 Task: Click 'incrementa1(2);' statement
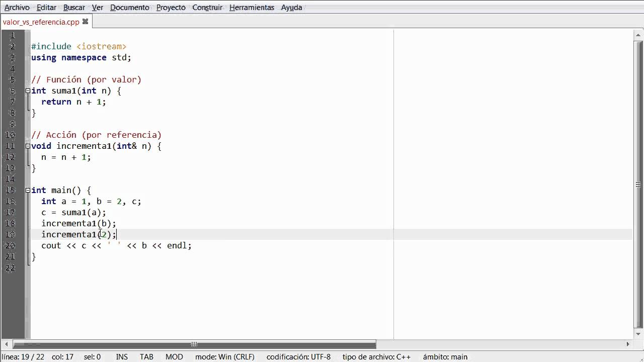pyautogui.click(x=78, y=234)
